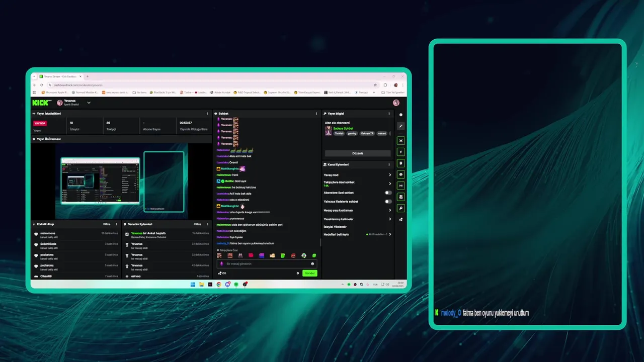
Task: Open Spotify from the taskbar
Action: [x=236, y=284]
